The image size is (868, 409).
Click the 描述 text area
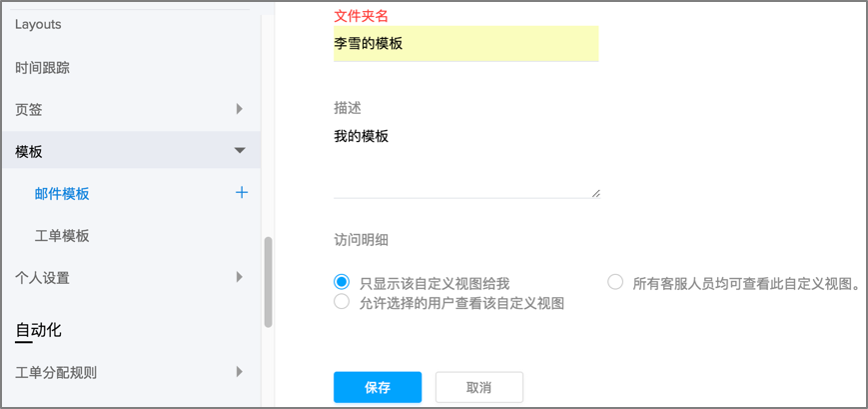click(466, 160)
